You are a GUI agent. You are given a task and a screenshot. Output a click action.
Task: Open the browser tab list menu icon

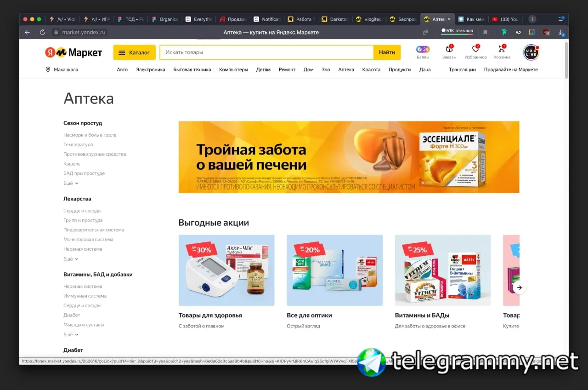tap(561, 19)
